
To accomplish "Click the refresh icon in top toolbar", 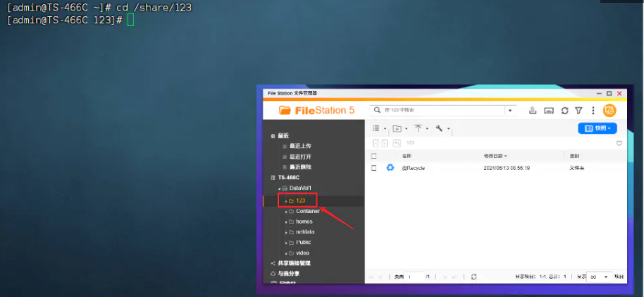I will [x=564, y=111].
